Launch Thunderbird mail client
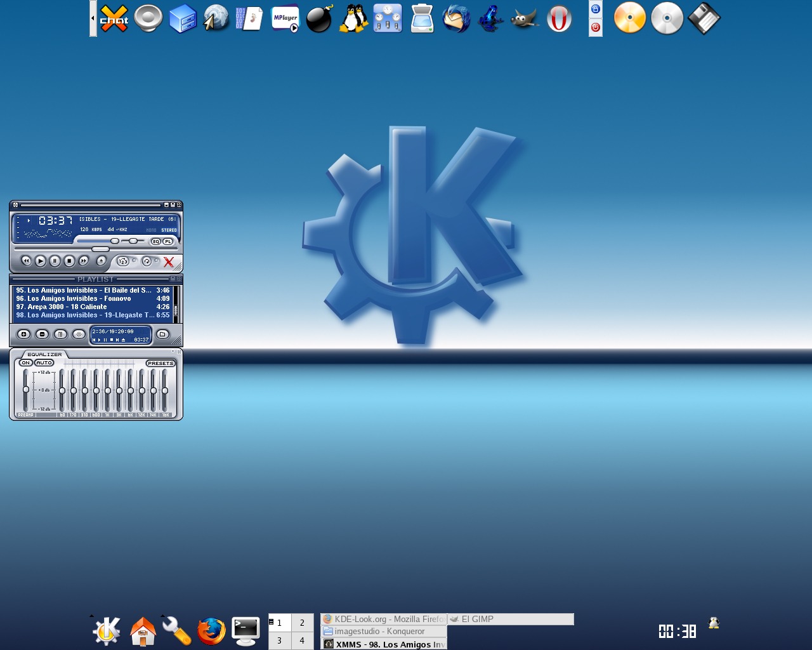The image size is (812, 650). tap(456, 18)
